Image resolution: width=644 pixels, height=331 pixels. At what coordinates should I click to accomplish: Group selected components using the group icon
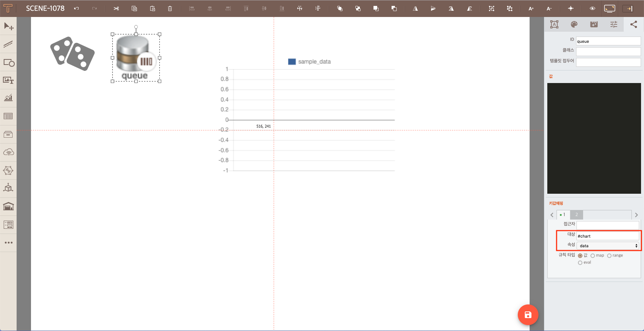492,8
